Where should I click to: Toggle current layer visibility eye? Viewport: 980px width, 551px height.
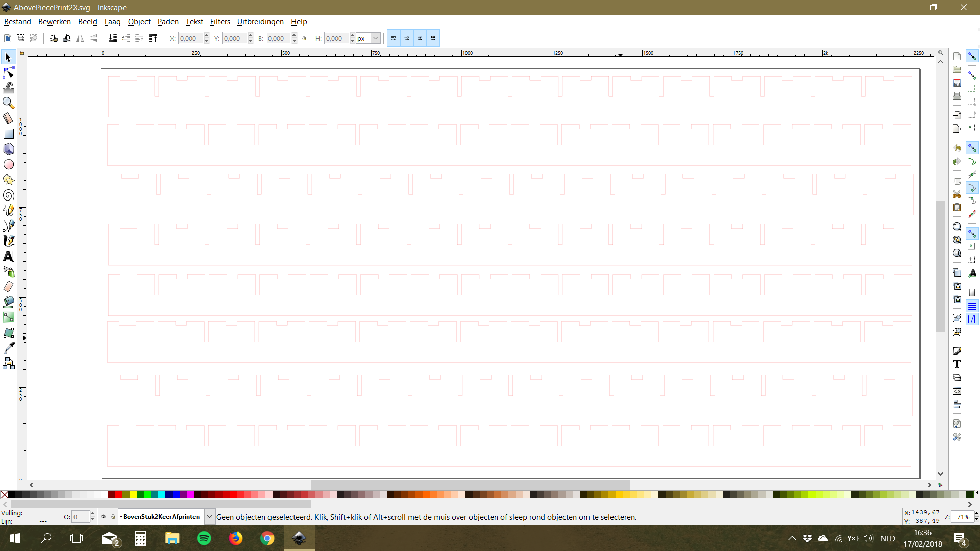click(x=104, y=517)
